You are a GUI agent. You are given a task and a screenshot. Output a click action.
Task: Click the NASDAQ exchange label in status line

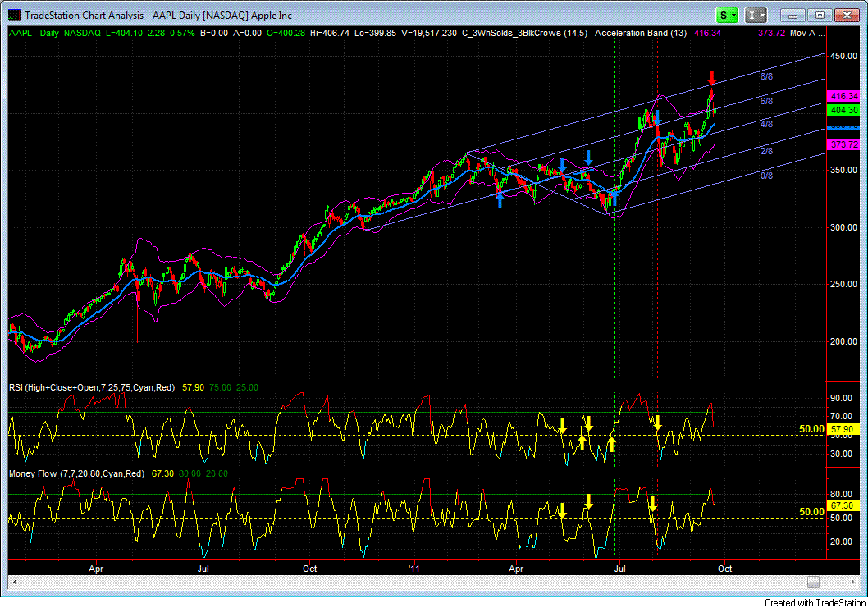[x=82, y=33]
